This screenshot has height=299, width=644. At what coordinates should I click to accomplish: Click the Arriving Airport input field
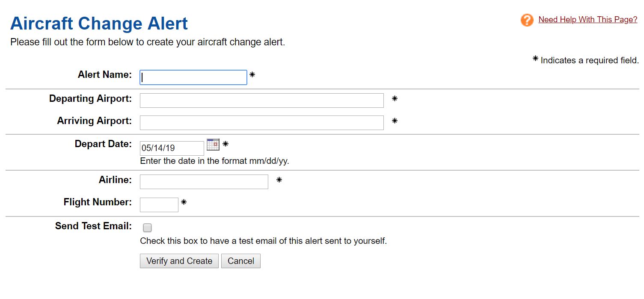[261, 122]
